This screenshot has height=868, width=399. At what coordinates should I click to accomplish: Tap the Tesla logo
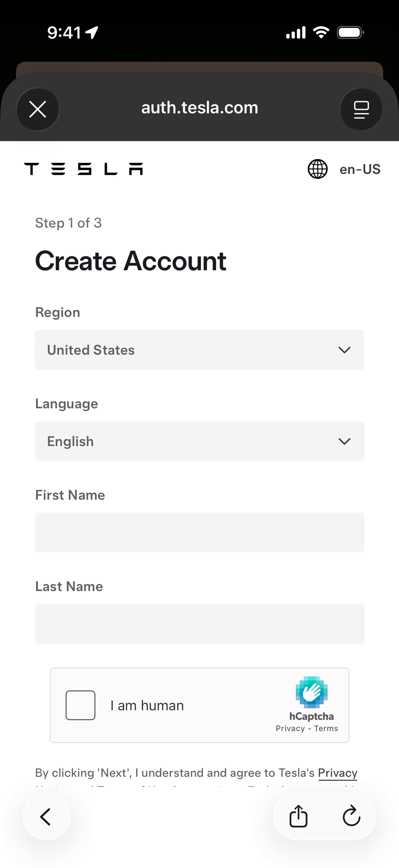(84, 169)
